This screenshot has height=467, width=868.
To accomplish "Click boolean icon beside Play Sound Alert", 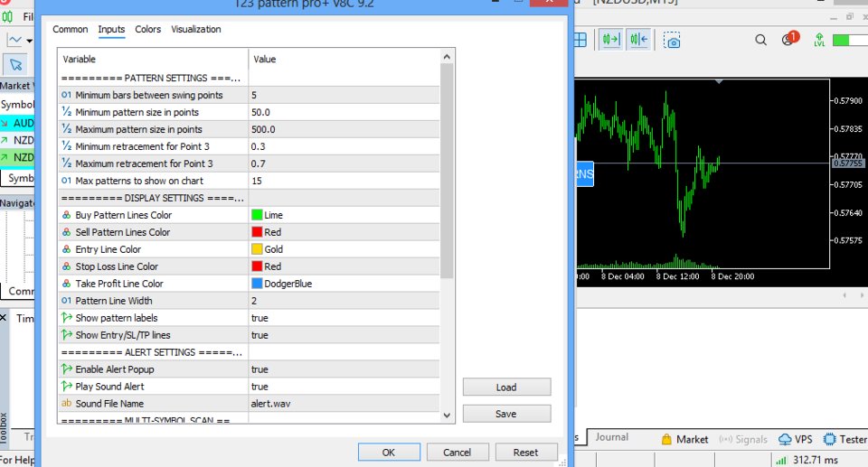I will click(66, 387).
